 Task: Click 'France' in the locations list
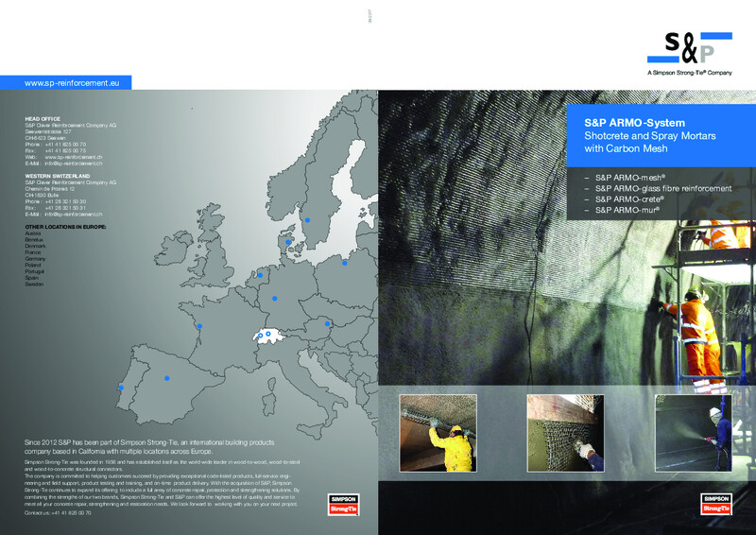(33, 252)
